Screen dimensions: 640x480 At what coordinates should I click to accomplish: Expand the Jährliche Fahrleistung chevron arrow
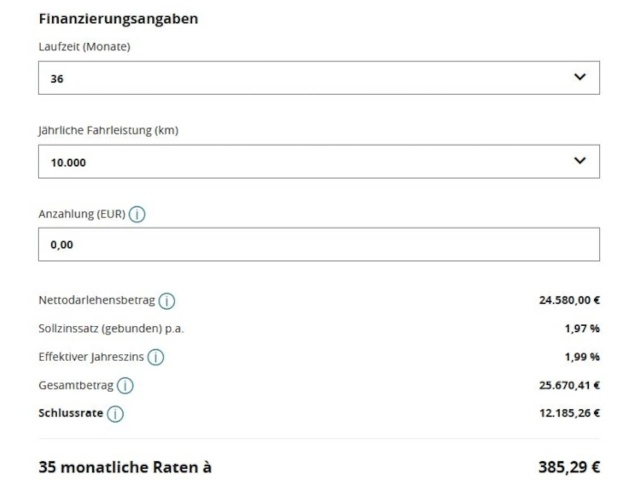point(580,160)
